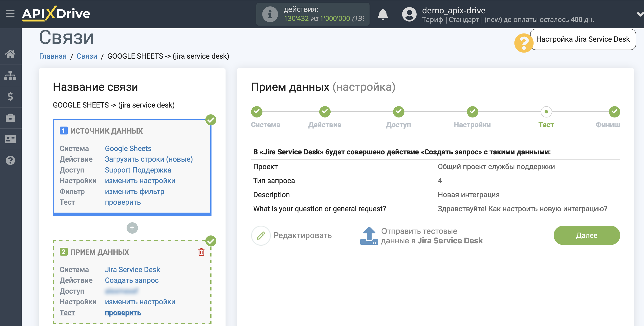
Task: Send test data to Jira Service Desk
Action: tap(432, 236)
